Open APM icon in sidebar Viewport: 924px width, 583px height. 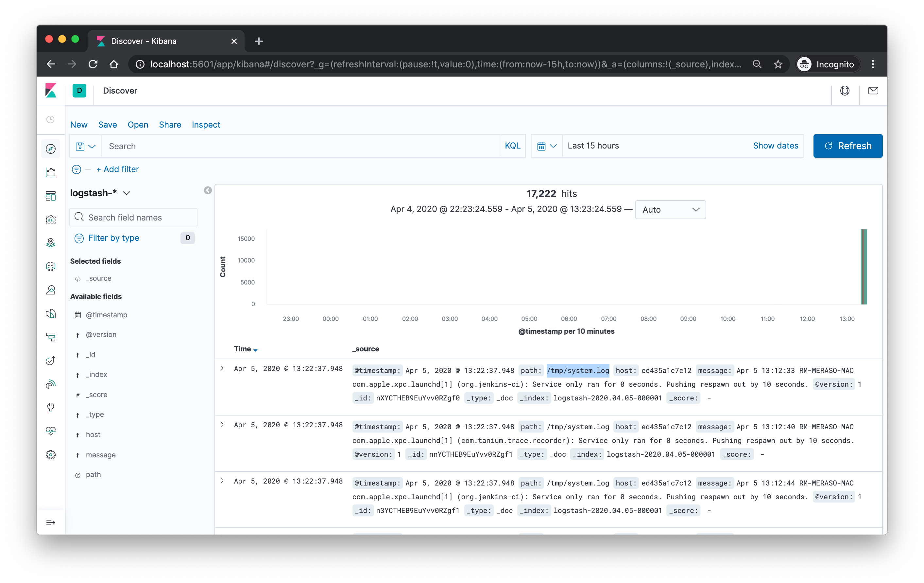[50, 337]
